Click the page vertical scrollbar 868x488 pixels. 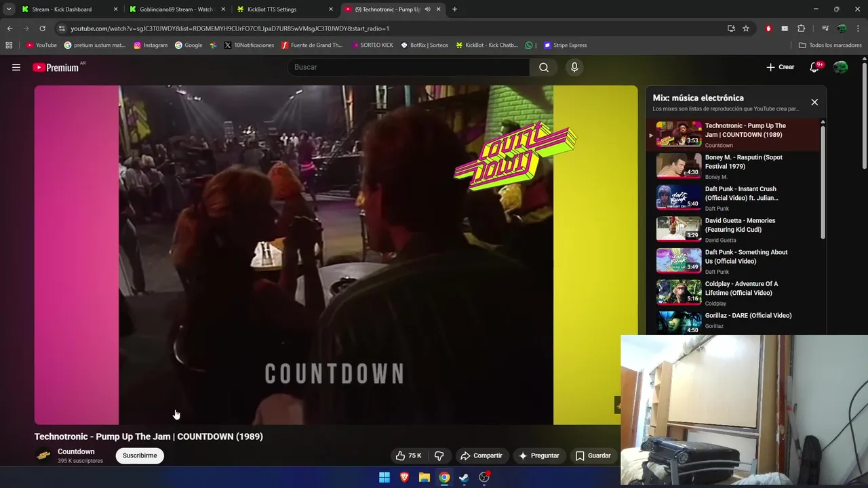(x=864, y=115)
